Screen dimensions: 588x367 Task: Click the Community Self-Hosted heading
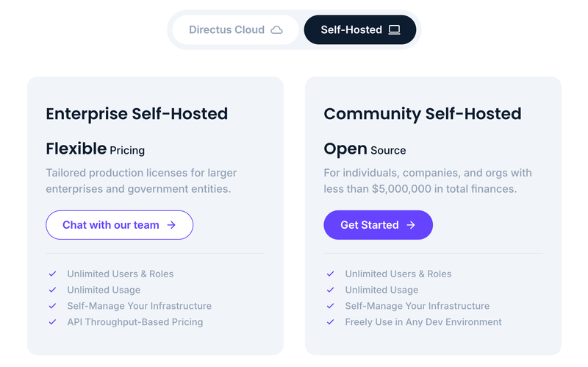point(423,114)
